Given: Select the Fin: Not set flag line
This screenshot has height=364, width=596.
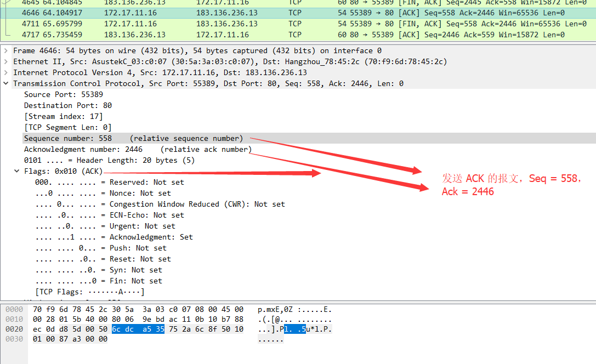Looking at the screenshot, I should (98, 281).
